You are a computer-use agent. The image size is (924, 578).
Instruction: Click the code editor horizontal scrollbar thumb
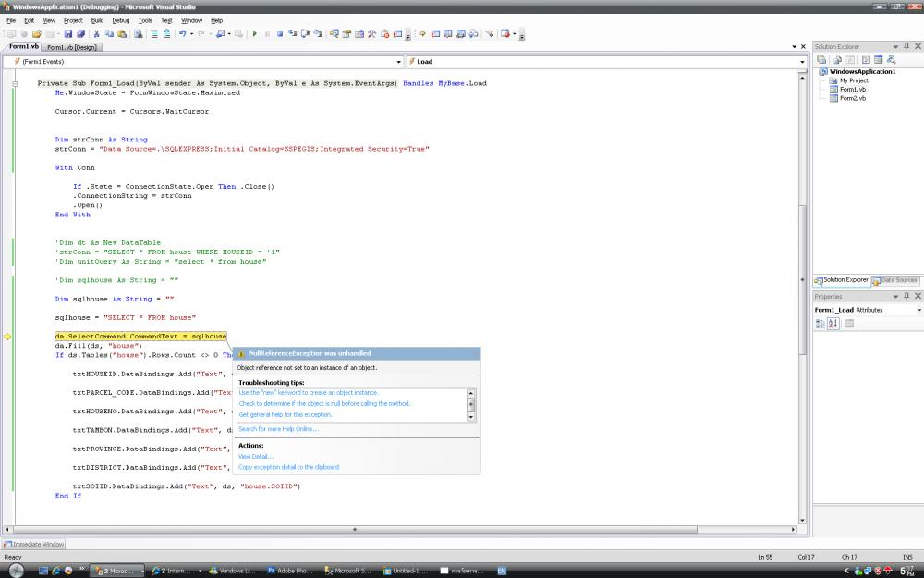pyautogui.click(x=355, y=530)
